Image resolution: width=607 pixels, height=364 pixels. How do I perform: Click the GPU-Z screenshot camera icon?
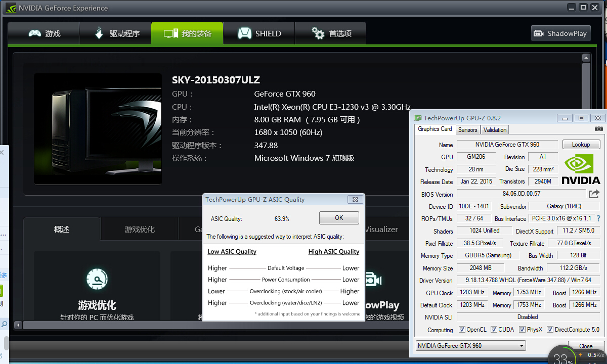(599, 129)
